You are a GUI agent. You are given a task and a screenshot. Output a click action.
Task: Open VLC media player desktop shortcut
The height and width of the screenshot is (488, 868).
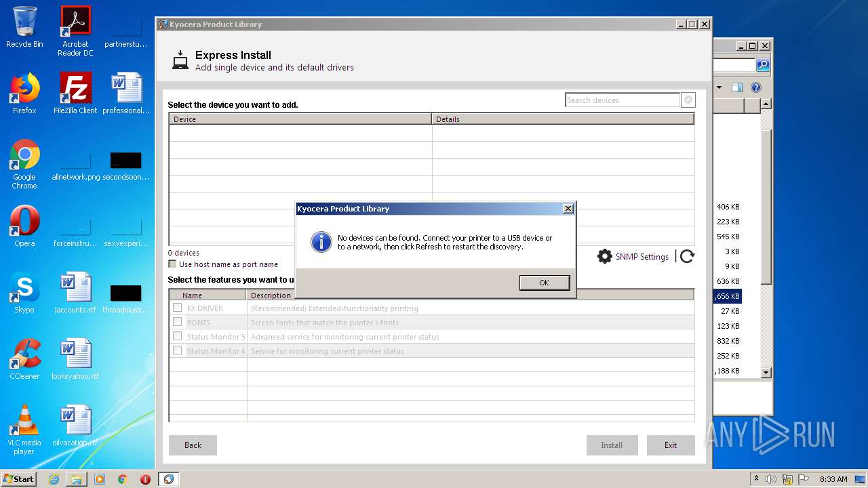(x=24, y=430)
